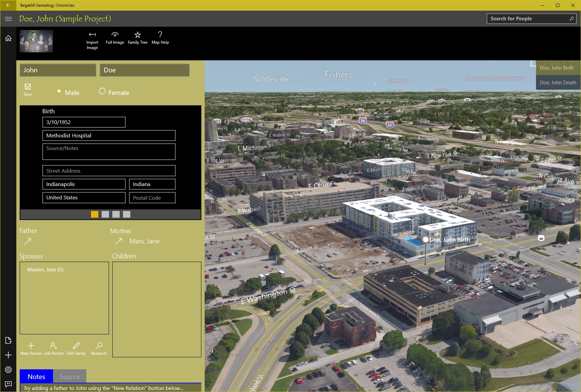Select the second page indicator square

click(105, 214)
